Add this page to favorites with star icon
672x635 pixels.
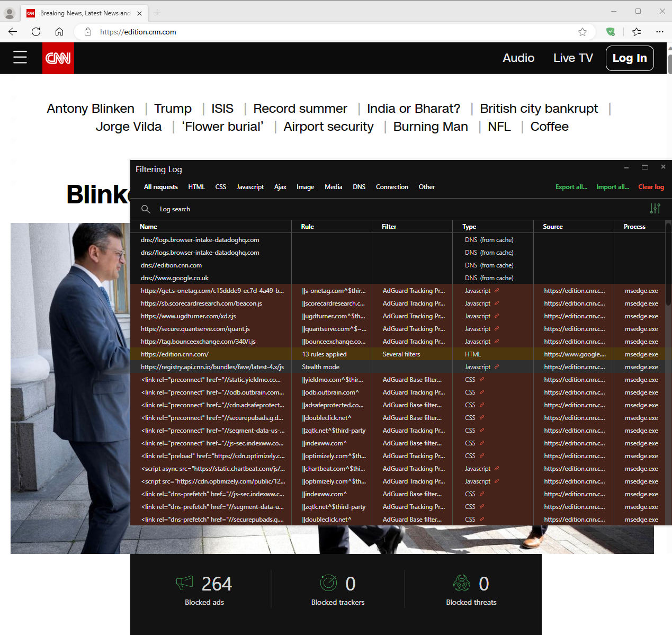(x=583, y=32)
